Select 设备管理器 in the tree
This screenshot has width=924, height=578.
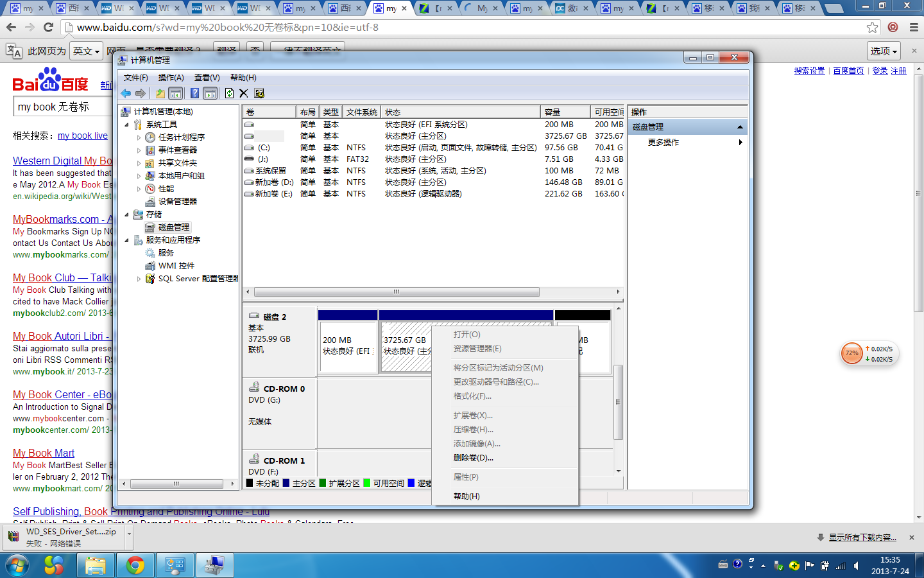[177, 202]
